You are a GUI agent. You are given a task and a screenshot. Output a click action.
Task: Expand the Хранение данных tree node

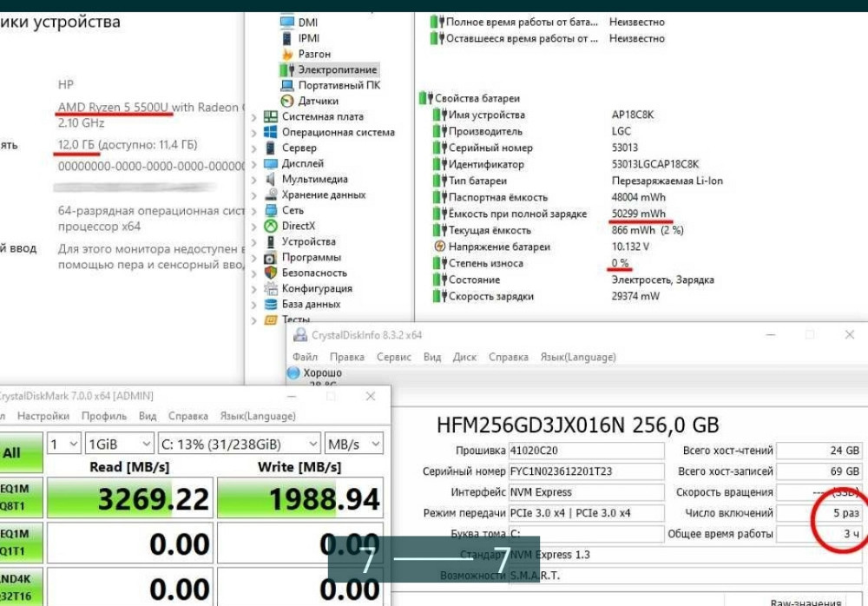[x=253, y=195]
